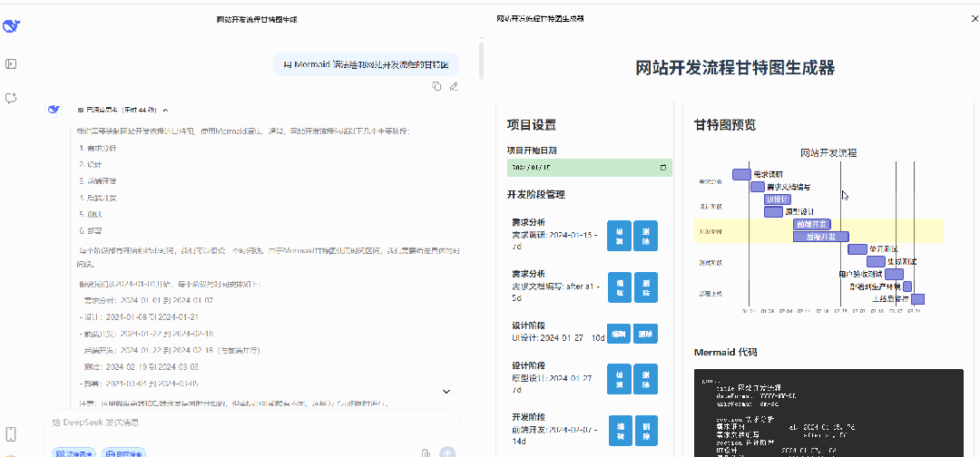This screenshot has height=457, width=980.
Task: Click the scroll-to-bottom chevron button in chat
Action: point(446,391)
